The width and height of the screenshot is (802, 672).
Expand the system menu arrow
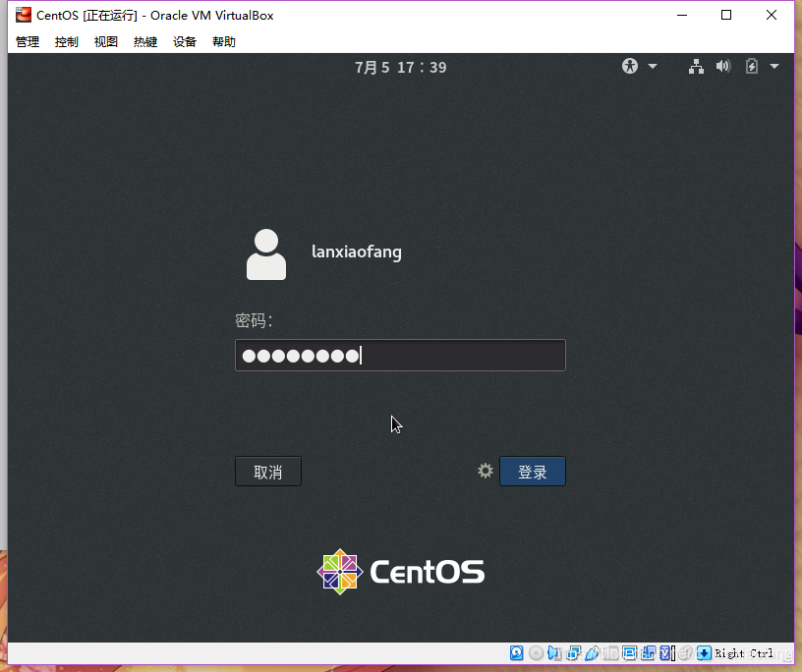click(x=774, y=67)
